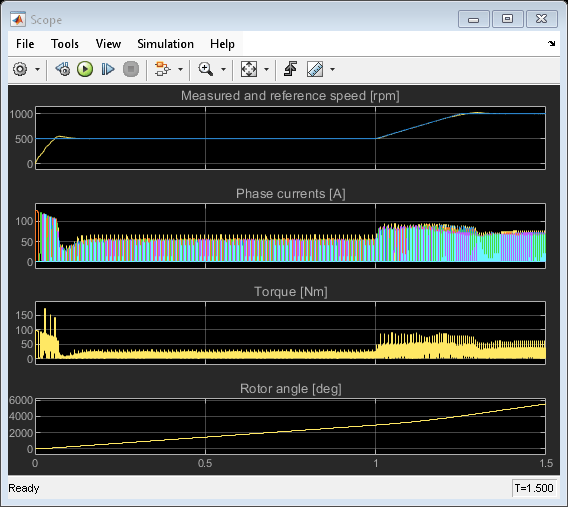The height and width of the screenshot is (507, 568).
Task: Click the Scale Axes Limits icon
Action: pos(249,69)
